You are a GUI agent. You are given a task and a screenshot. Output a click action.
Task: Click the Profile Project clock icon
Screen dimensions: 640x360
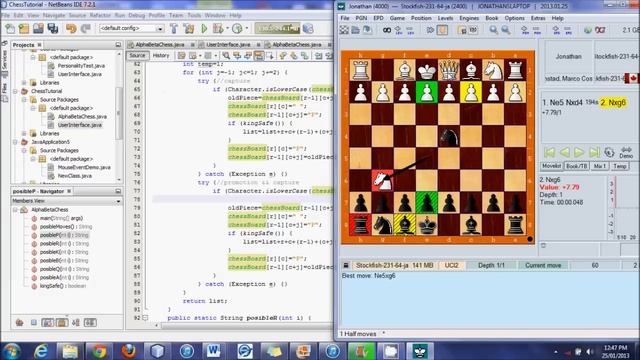coord(237,29)
